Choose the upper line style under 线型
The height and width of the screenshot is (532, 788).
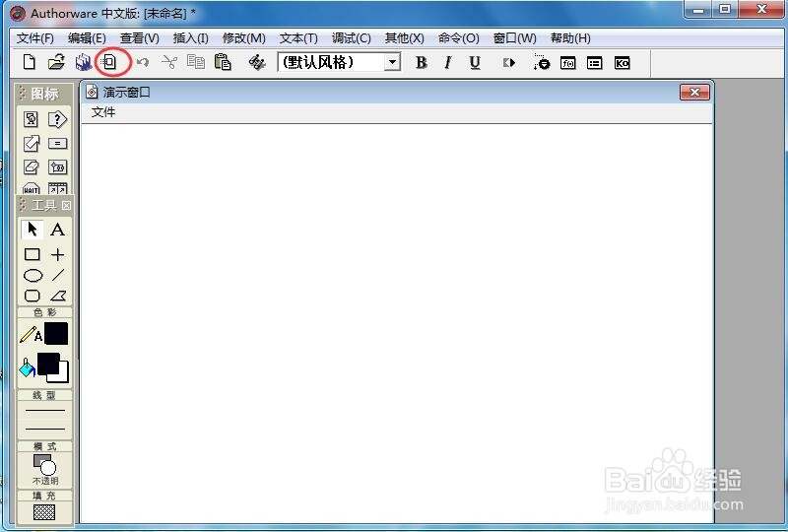pyautogui.click(x=44, y=410)
